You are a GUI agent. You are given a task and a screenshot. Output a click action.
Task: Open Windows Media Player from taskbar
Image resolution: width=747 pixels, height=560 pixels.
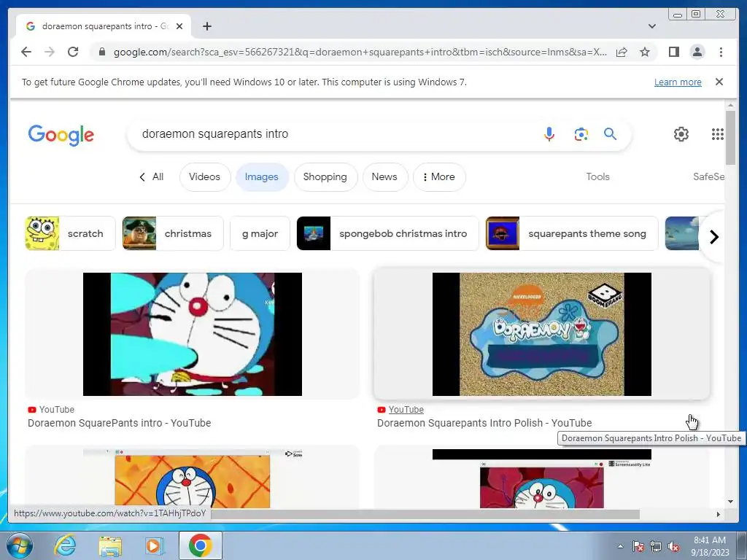tap(154, 545)
